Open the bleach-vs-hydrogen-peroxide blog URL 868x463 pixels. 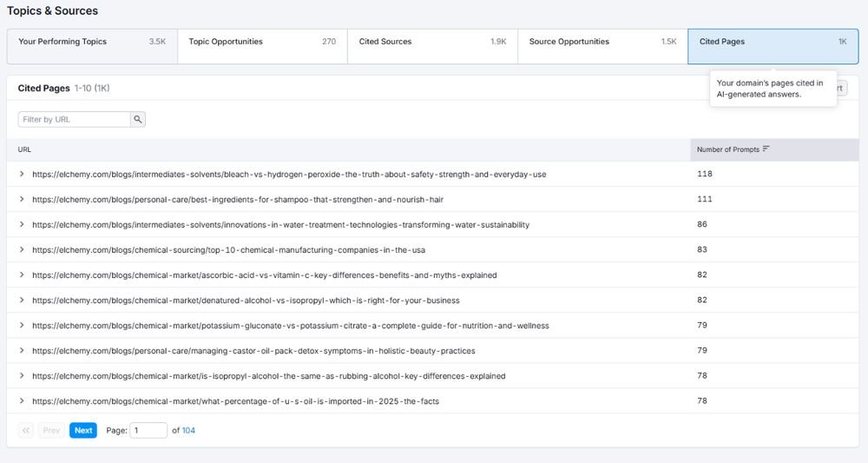(x=289, y=174)
